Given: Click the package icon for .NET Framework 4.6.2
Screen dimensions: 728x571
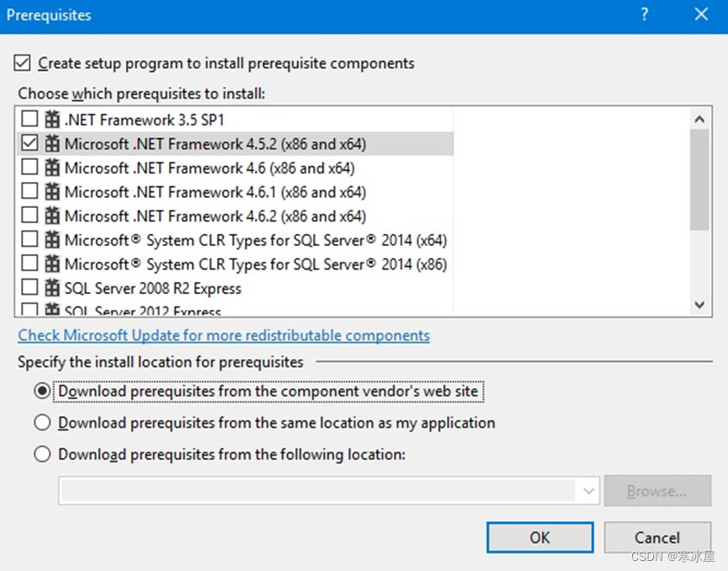Looking at the screenshot, I should click(52, 216).
